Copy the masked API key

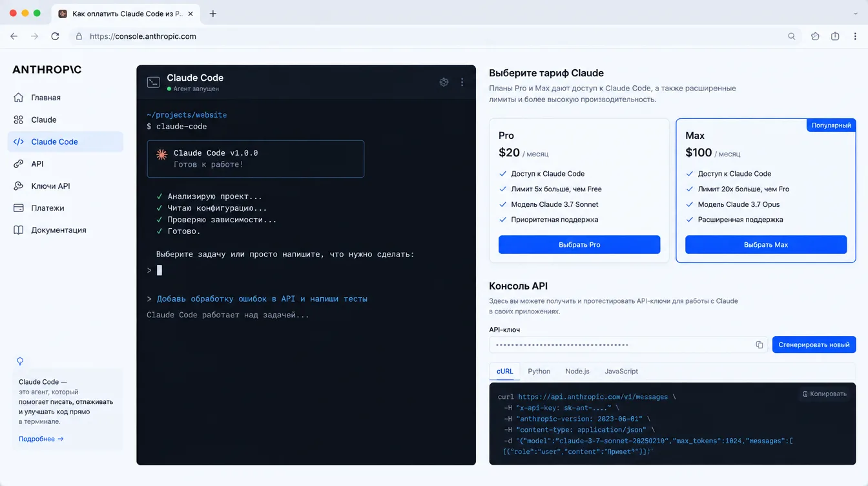759,344
